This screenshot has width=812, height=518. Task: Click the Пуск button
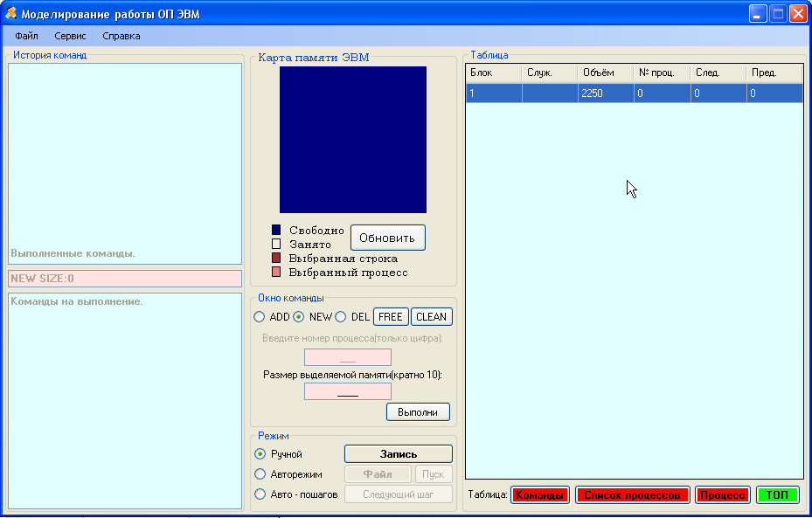(x=434, y=474)
